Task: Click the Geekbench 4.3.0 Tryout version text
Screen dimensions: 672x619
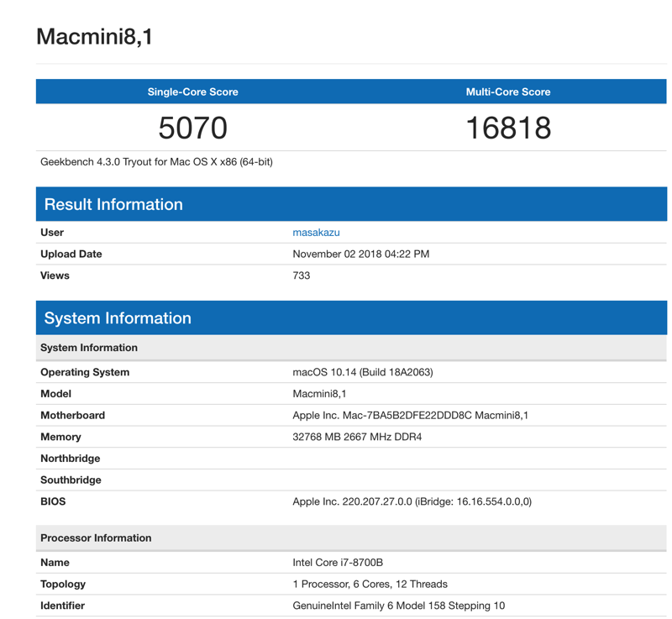Action: (x=156, y=162)
